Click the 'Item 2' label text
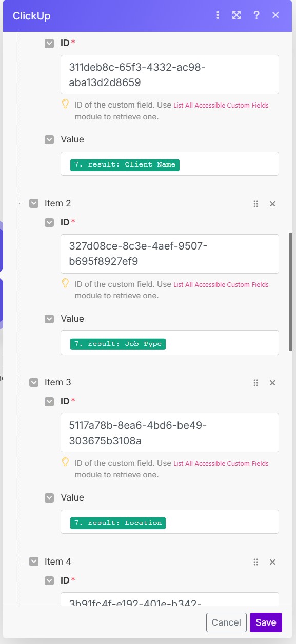296x644 pixels. pos(57,203)
